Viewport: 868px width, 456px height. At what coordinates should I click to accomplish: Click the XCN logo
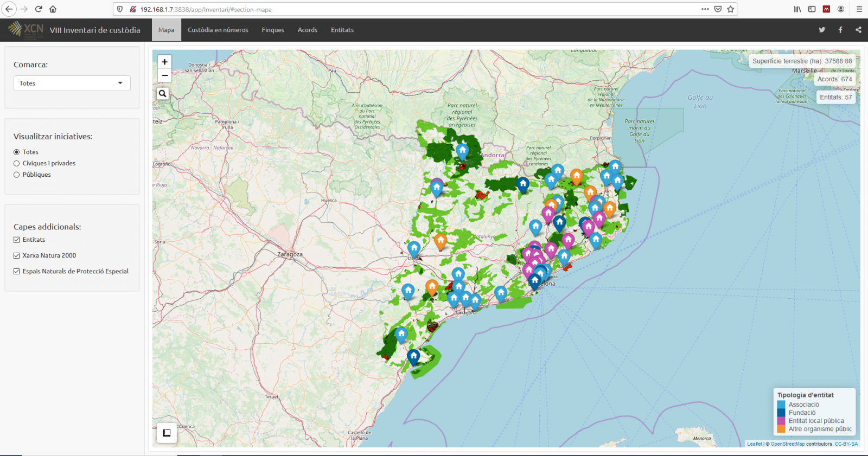[x=25, y=30]
